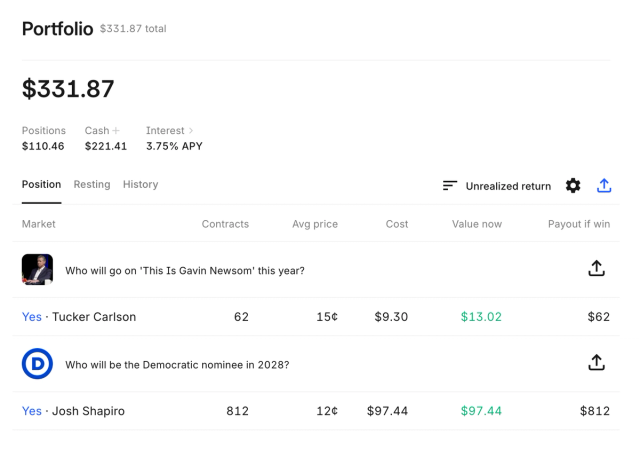Viewport: 640px width, 449px height.
Task: Click the Yes Josh Shapiro position
Action: click(x=73, y=411)
